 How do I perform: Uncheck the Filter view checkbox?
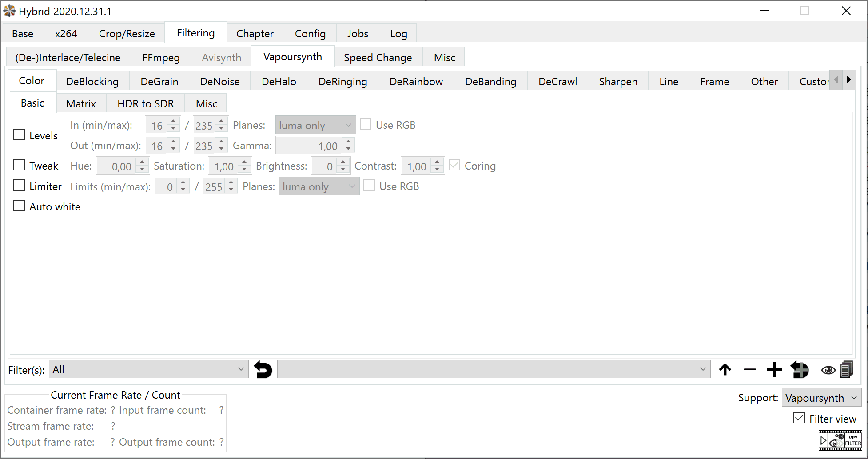[799, 418]
